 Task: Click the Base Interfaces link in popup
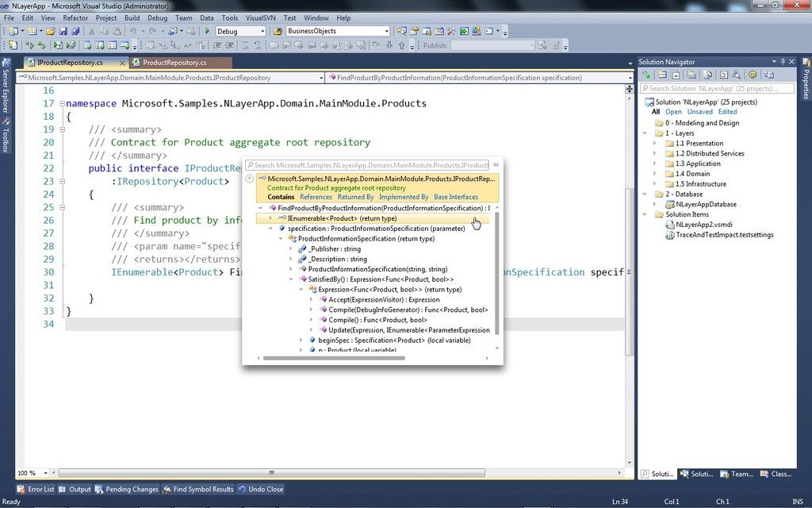456,197
